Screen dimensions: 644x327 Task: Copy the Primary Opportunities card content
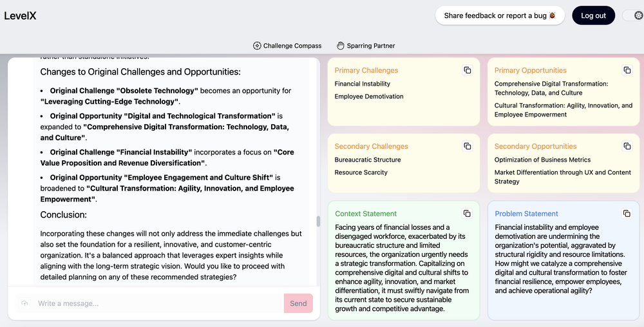(x=627, y=70)
